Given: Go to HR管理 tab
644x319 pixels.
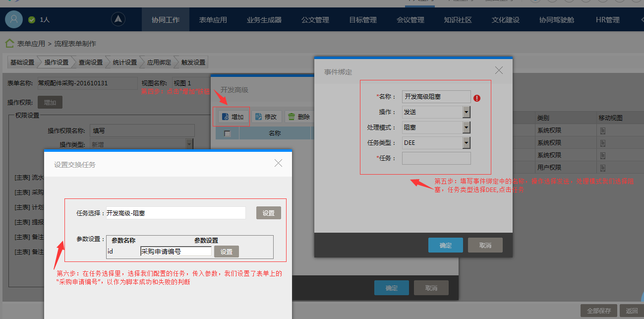Looking at the screenshot, I should pos(608,20).
